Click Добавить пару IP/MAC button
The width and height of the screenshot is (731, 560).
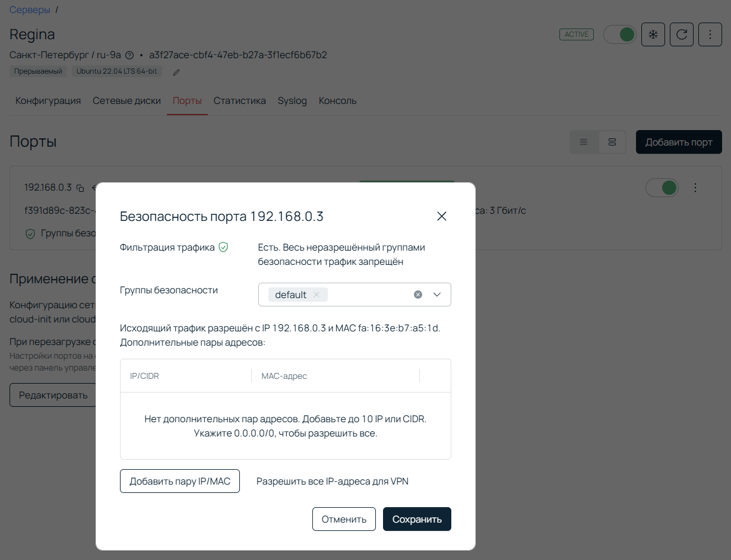(x=179, y=481)
